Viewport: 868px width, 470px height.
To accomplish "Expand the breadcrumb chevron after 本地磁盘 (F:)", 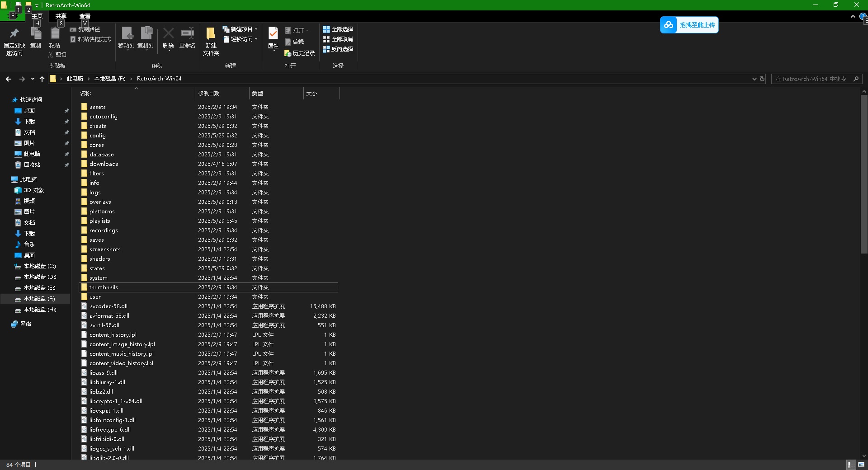I will click(131, 79).
